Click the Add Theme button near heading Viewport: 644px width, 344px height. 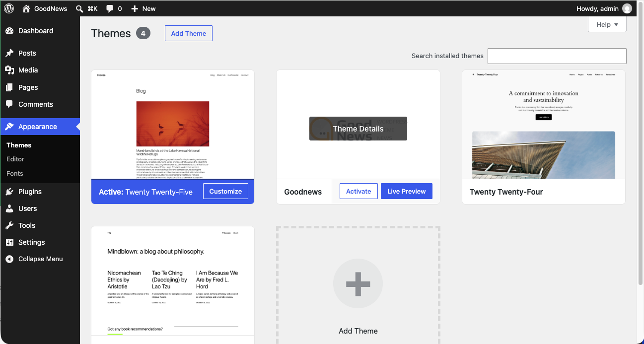tap(189, 33)
